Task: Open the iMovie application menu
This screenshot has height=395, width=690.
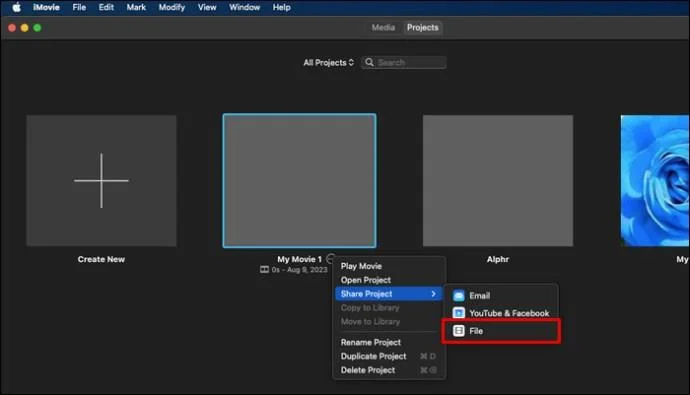Action: [x=46, y=7]
